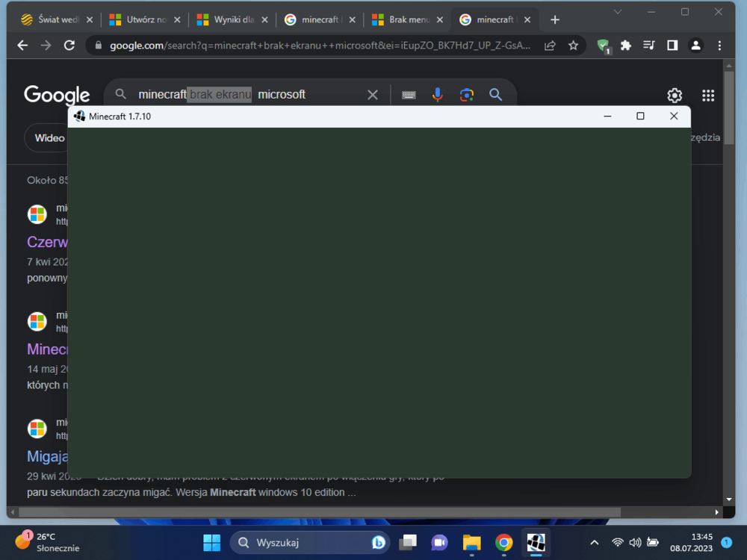Click taskbar Wyszukaj search box

click(310, 542)
